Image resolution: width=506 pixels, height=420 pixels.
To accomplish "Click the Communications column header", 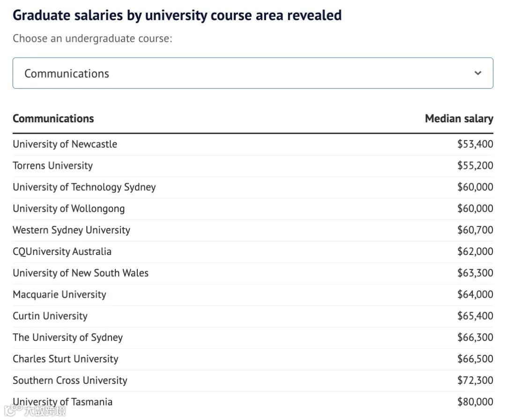I will [x=53, y=119].
